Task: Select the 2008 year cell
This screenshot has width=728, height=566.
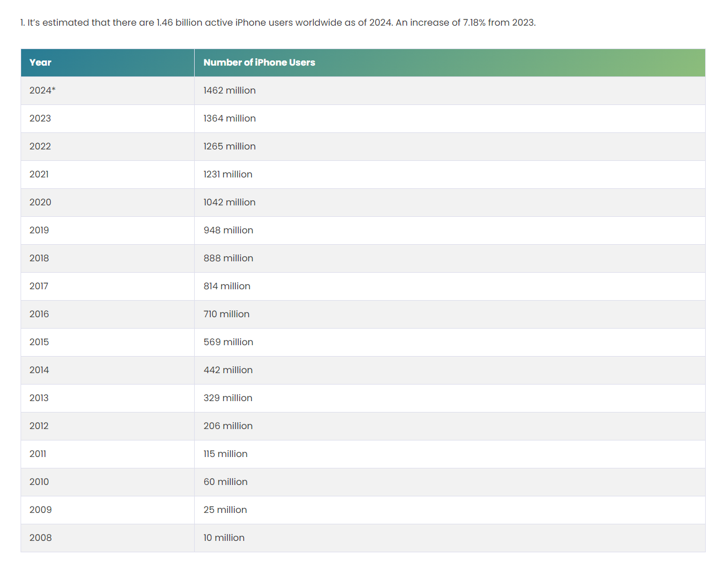Action: click(x=41, y=538)
